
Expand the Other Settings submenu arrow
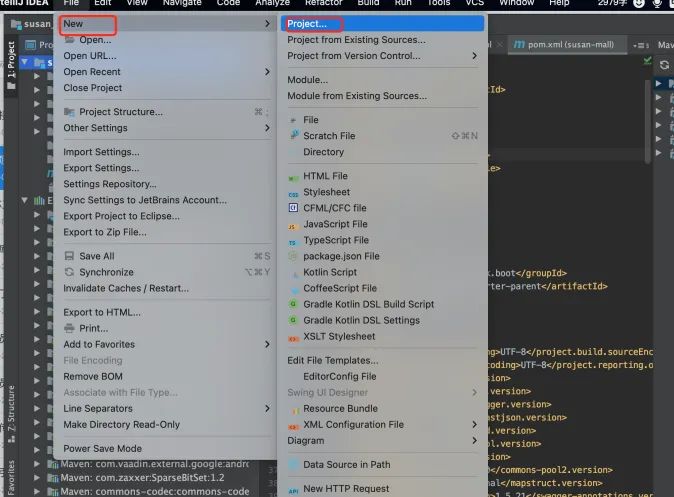267,128
